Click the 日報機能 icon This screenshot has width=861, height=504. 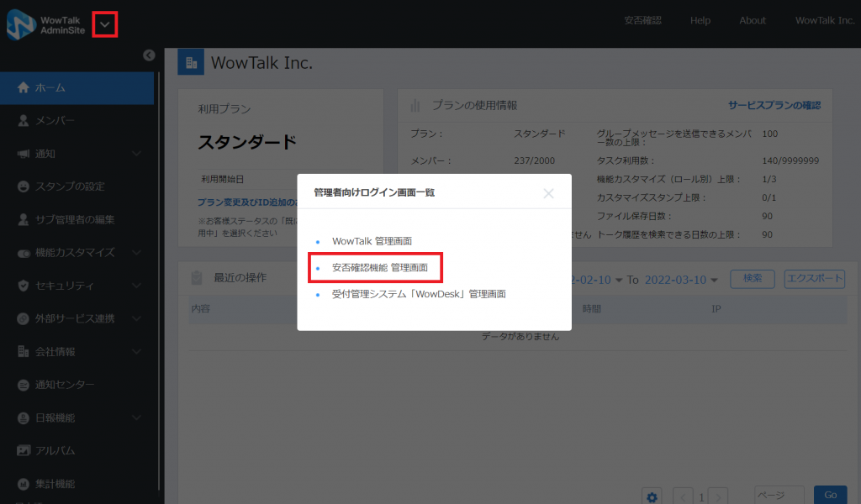(x=23, y=417)
